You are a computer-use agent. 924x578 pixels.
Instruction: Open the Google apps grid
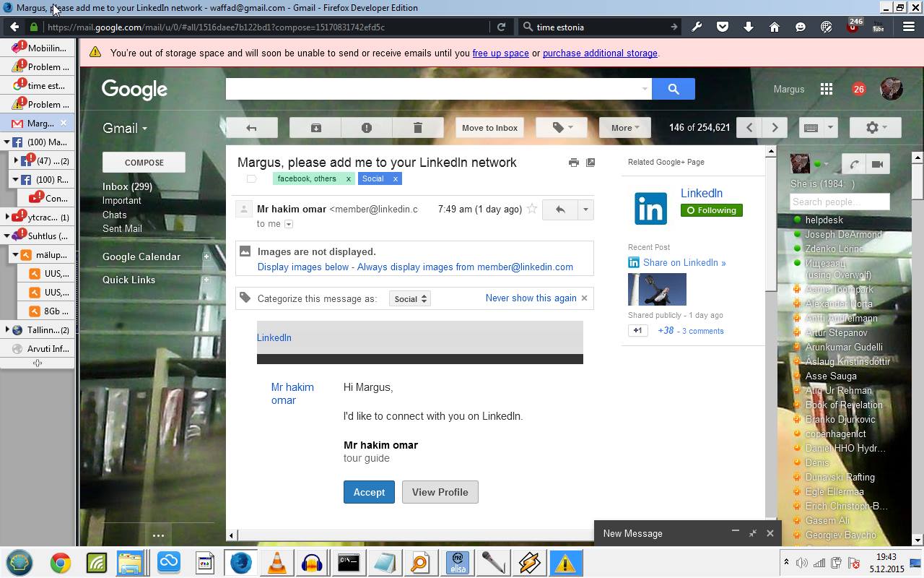pyautogui.click(x=827, y=89)
